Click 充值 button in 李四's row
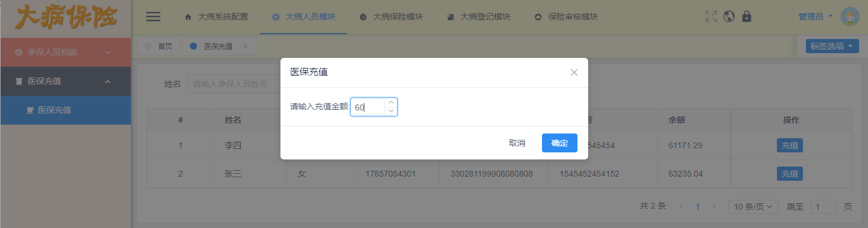 pos(790,145)
